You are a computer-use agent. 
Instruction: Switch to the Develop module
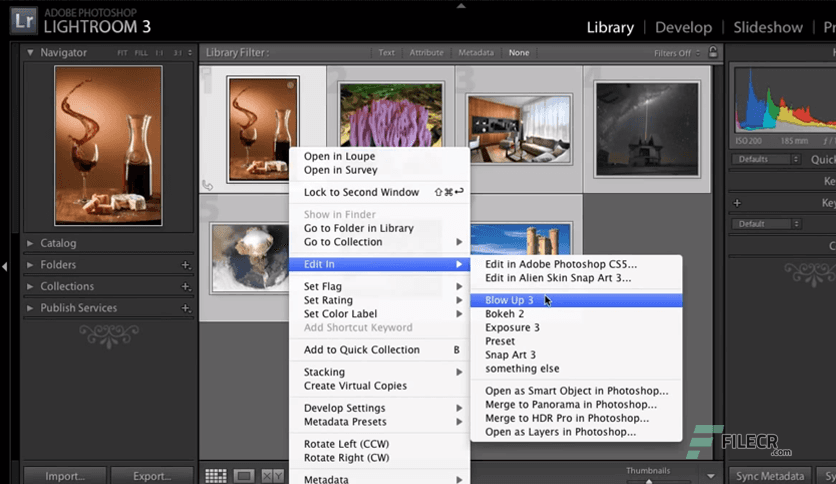(684, 27)
